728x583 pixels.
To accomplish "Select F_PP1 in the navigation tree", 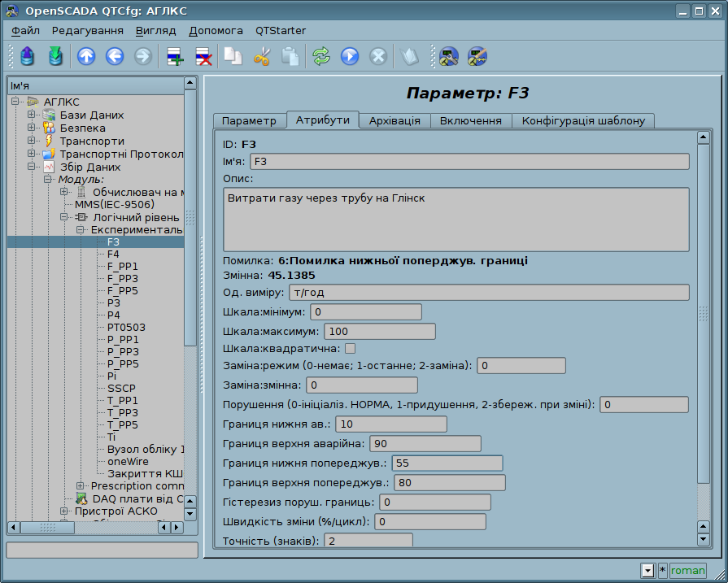I will (x=123, y=266).
